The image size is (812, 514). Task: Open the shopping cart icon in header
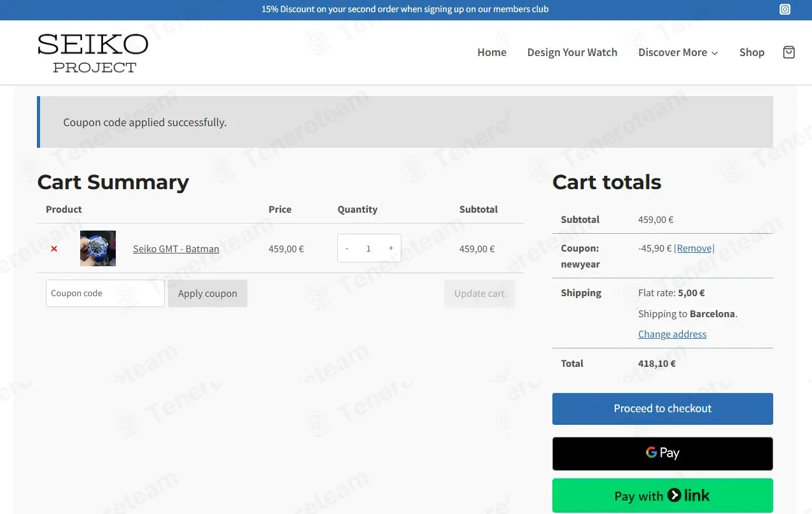pos(789,52)
